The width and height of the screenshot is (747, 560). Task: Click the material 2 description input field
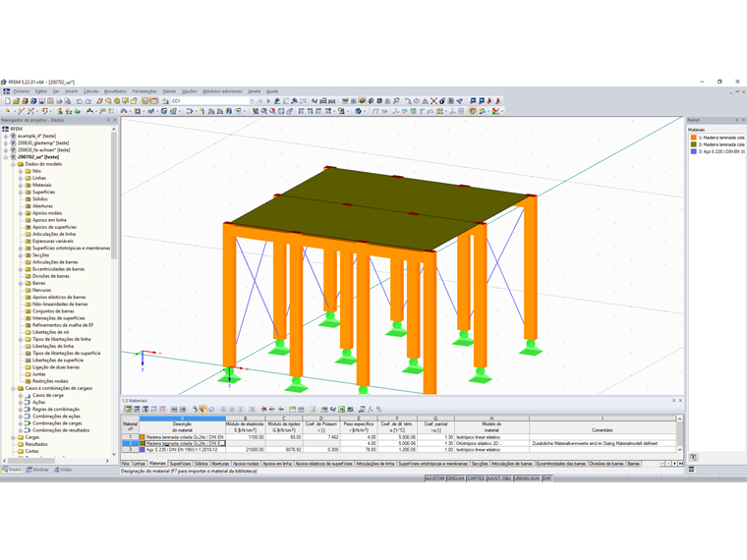[186, 443]
